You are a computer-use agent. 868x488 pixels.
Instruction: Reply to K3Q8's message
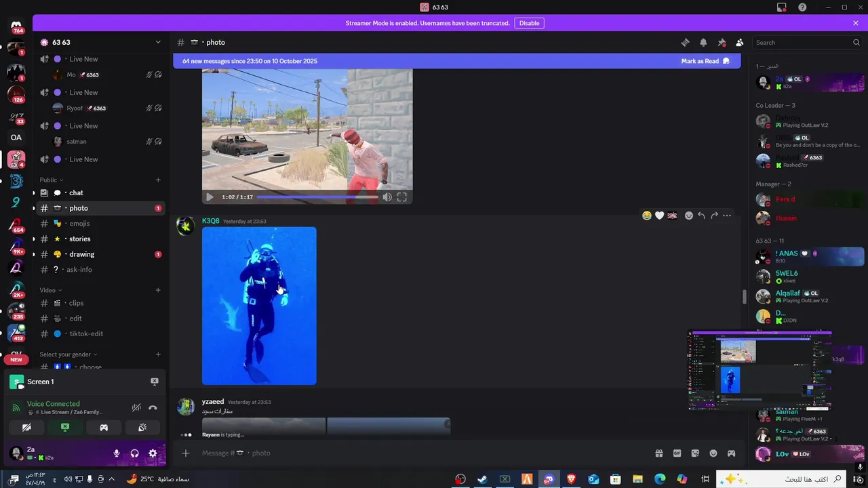point(701,216)
